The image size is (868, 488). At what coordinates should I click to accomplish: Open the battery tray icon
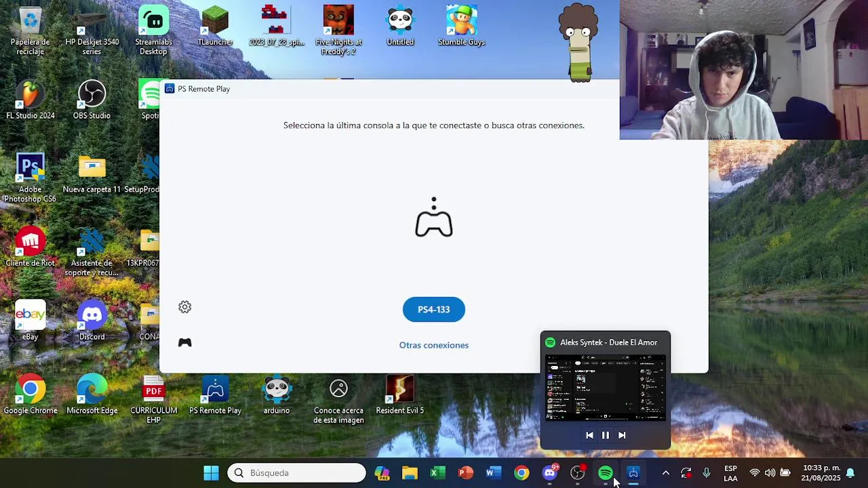tap(785, 473)
